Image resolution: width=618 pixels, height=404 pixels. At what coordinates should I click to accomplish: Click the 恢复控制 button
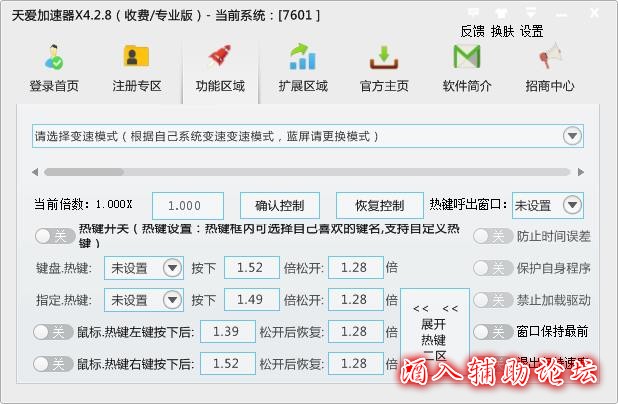point(380,205)
